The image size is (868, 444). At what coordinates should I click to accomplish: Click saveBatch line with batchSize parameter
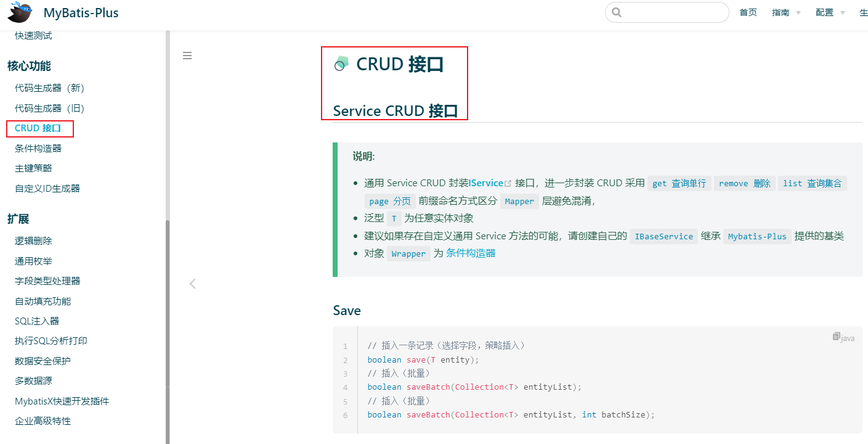pos(511,415)
